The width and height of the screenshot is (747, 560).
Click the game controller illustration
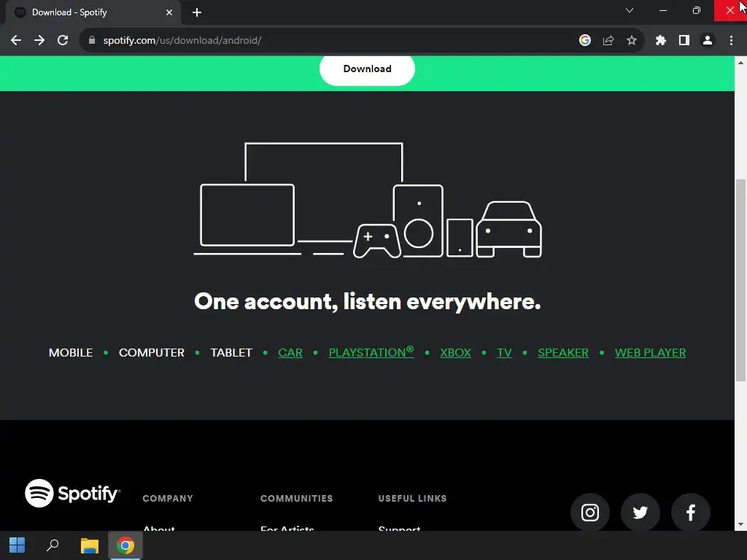[377, 241]
